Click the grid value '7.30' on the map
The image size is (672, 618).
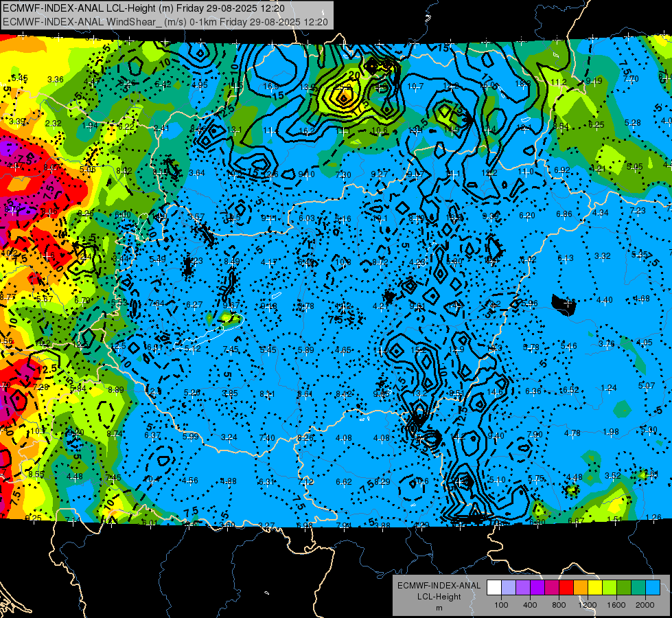tap(343, 175)
